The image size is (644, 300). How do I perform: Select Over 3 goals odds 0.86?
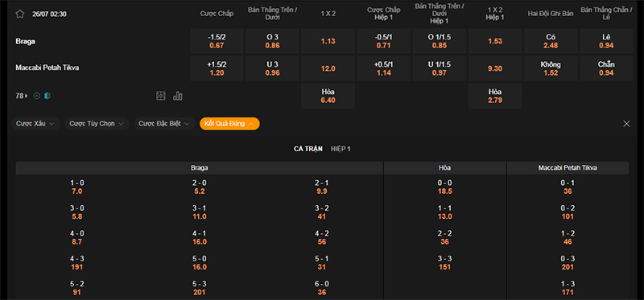pos(272,41)
